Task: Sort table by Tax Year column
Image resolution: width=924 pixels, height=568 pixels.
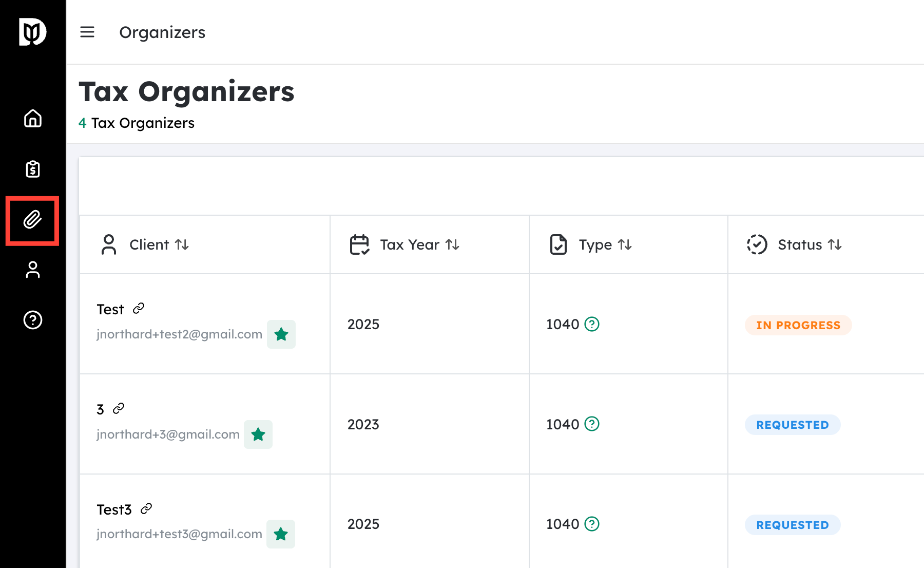Action: (452, 244)
